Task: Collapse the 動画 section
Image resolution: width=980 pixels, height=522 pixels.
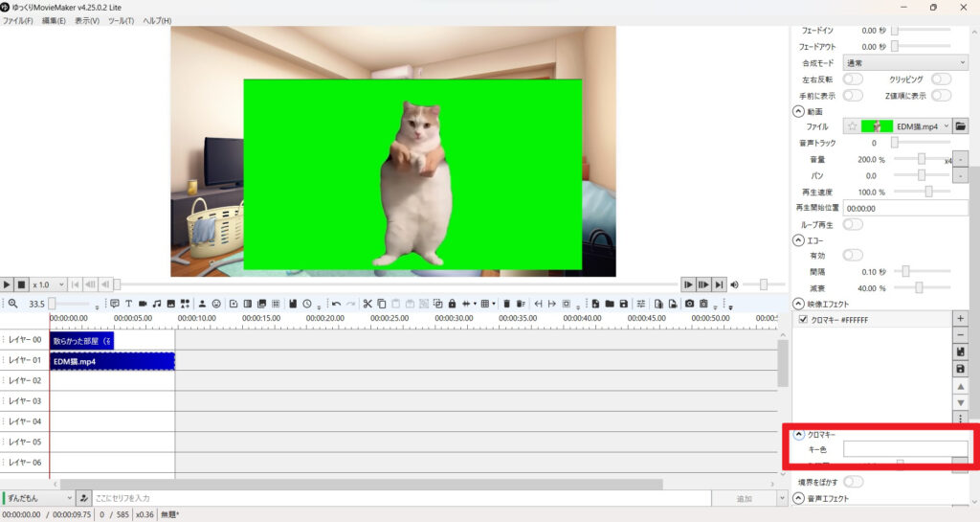Action: click(798, 111)
